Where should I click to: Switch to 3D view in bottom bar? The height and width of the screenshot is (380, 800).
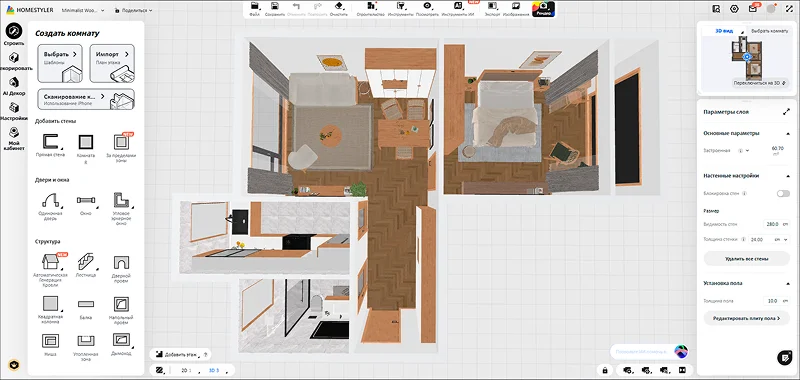coord(214,370)
